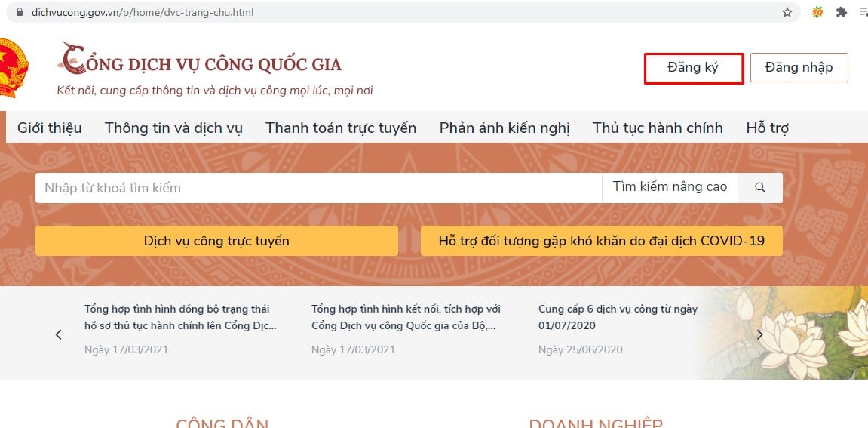868x428 pixels.
Task: Click the lotus flower banner image
Action: [x=781, y=333]
